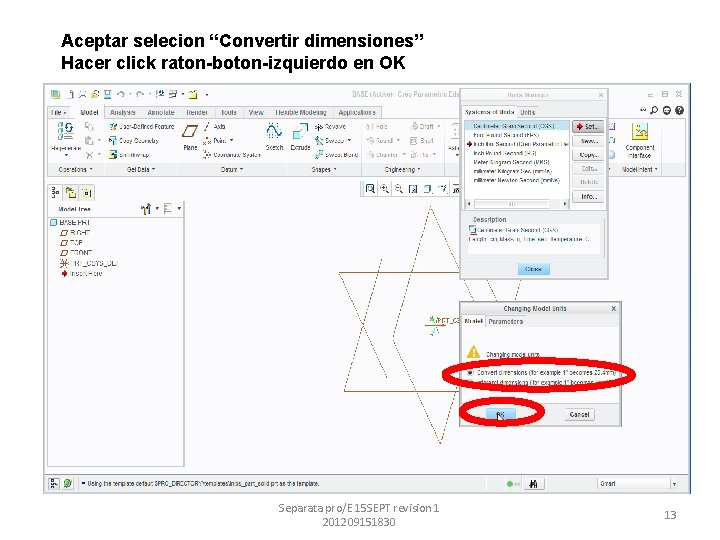The image size is (720, 540).
Task: Switch to the Annotate ribbon tab
Action: click(161, 112)
